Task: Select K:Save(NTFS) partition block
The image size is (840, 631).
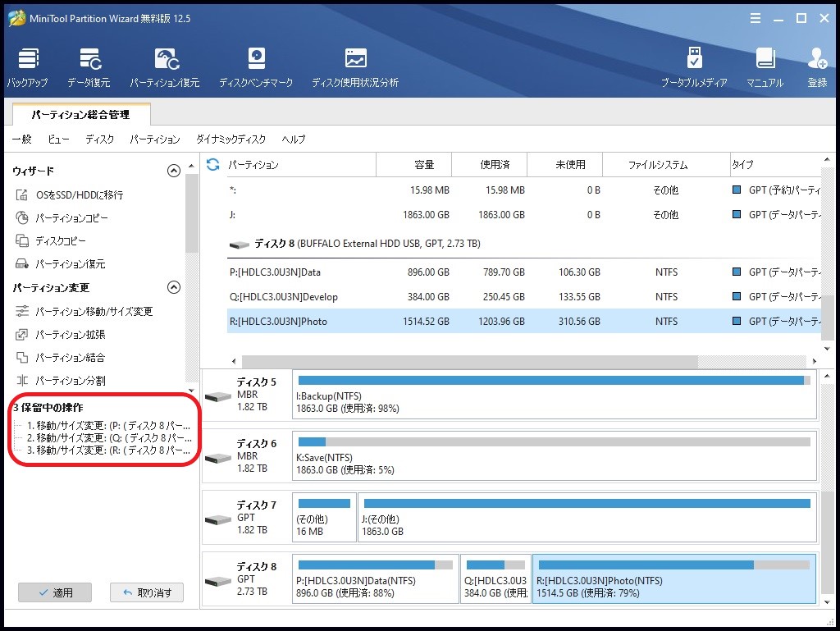Action: pyautogui.click(x=555, y=456)
